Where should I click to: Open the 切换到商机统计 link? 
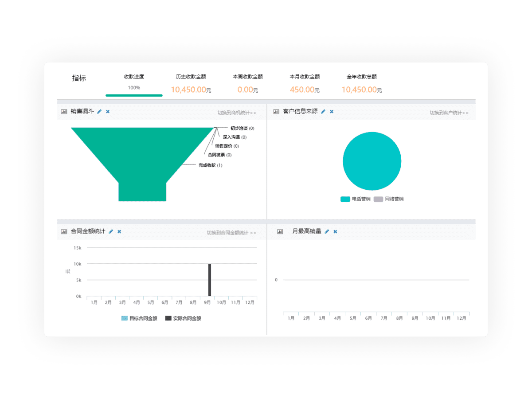pyautogui.click(x=237, y=113)
